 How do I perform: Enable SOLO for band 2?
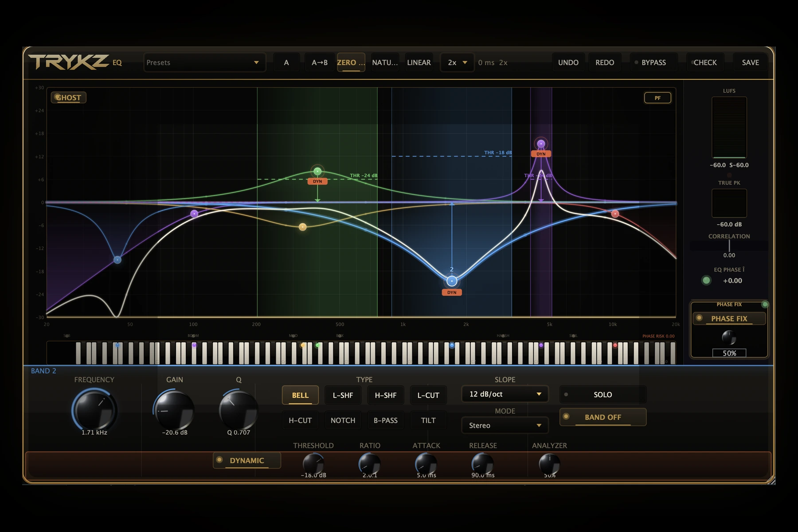pos(603,395)
